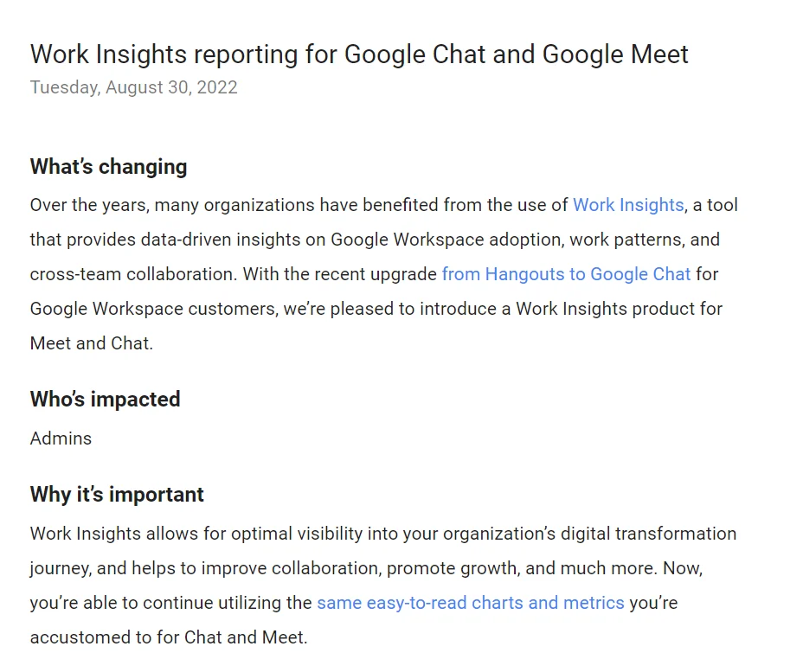The width and height of the screenshot is (803, 672).
Task: Click the word 'Admins'
Action: tap(61, 438)
